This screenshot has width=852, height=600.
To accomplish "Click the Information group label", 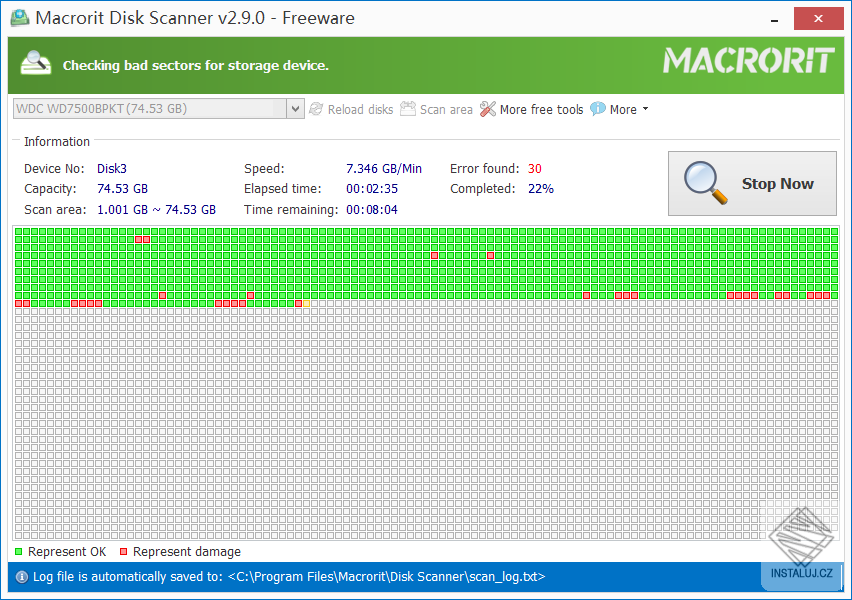I will (57, 141).
